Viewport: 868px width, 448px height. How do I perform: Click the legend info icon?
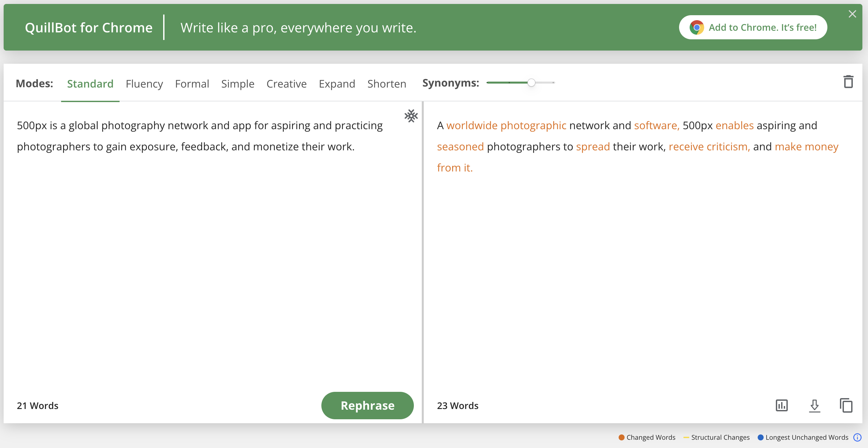coord(857,437)
